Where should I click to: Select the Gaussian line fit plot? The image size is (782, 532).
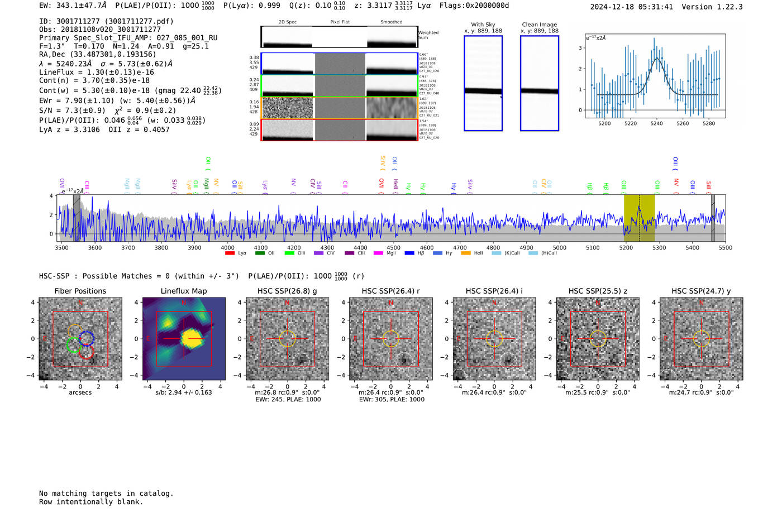point(655,76)
